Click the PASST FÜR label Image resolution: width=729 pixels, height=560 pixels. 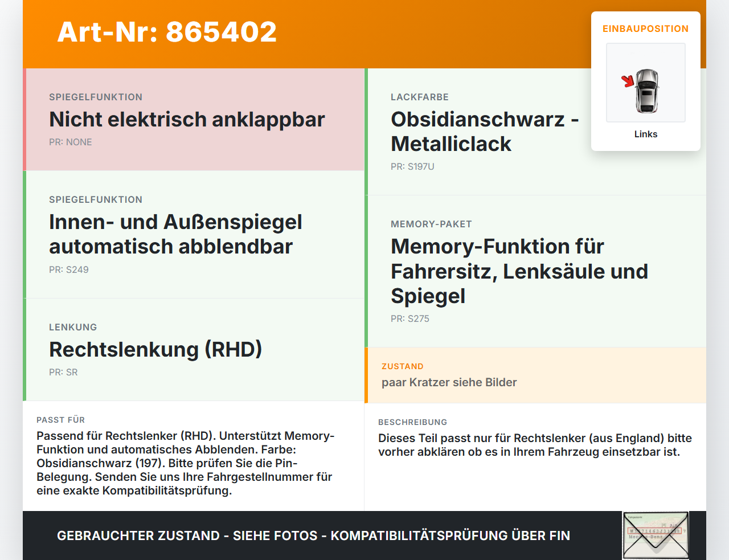click(60, 420)
